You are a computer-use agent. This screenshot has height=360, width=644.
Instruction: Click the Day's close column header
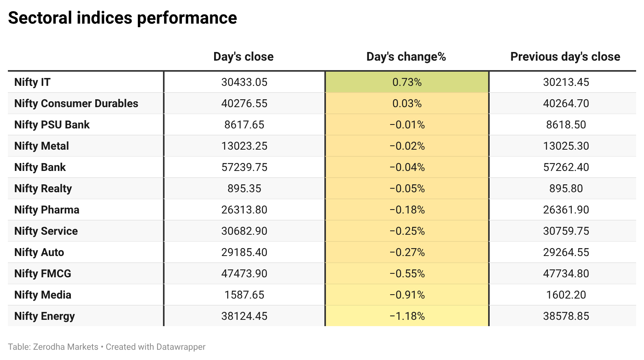243,57
